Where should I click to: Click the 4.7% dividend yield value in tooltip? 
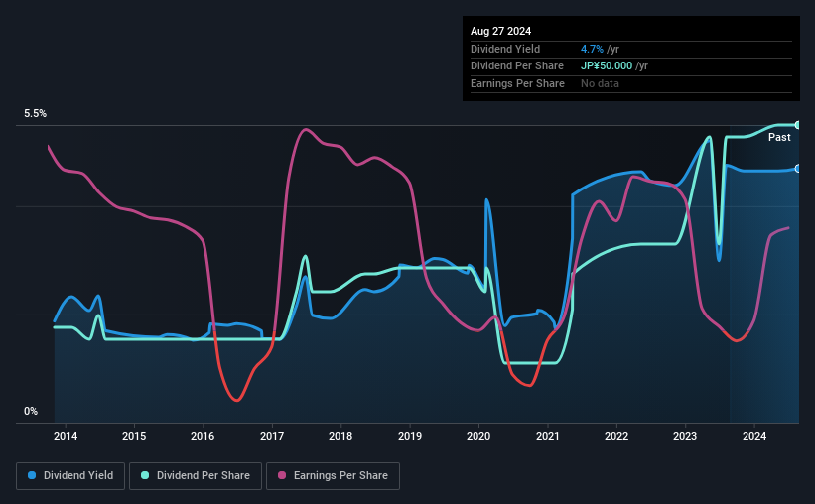(x=592, y=49)
